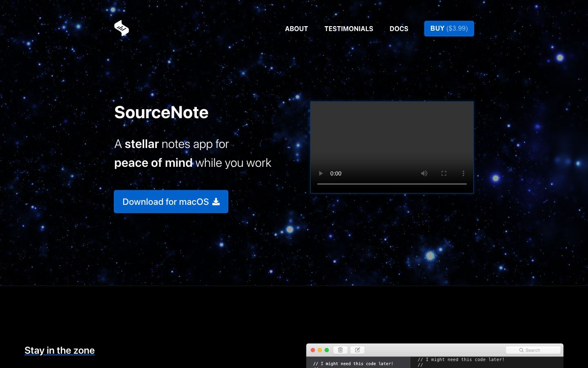Click Download for macOS button

point(171,202)
